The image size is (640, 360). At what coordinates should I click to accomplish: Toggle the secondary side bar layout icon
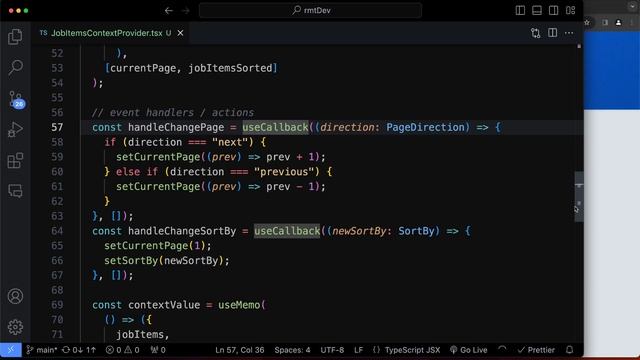(x=553, y=11)
